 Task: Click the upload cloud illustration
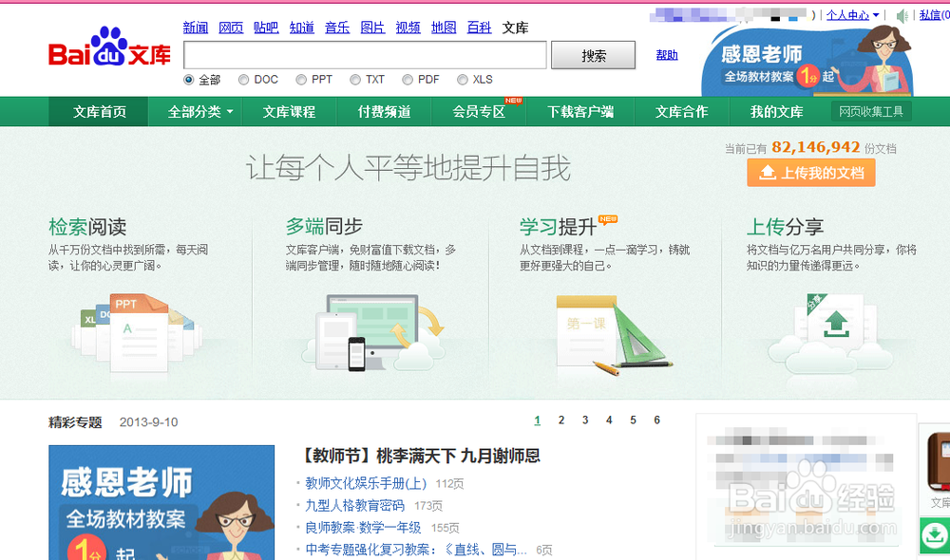[x=830, y=332]
